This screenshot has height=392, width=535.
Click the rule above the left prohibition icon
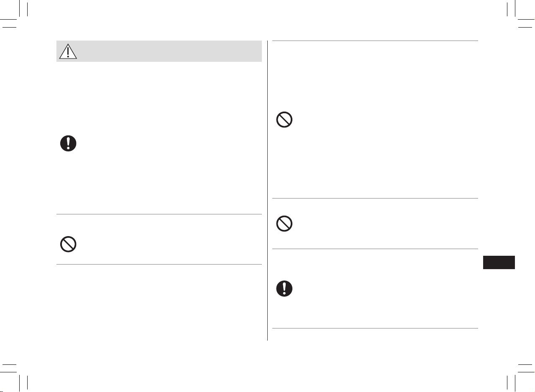(159, 214)
